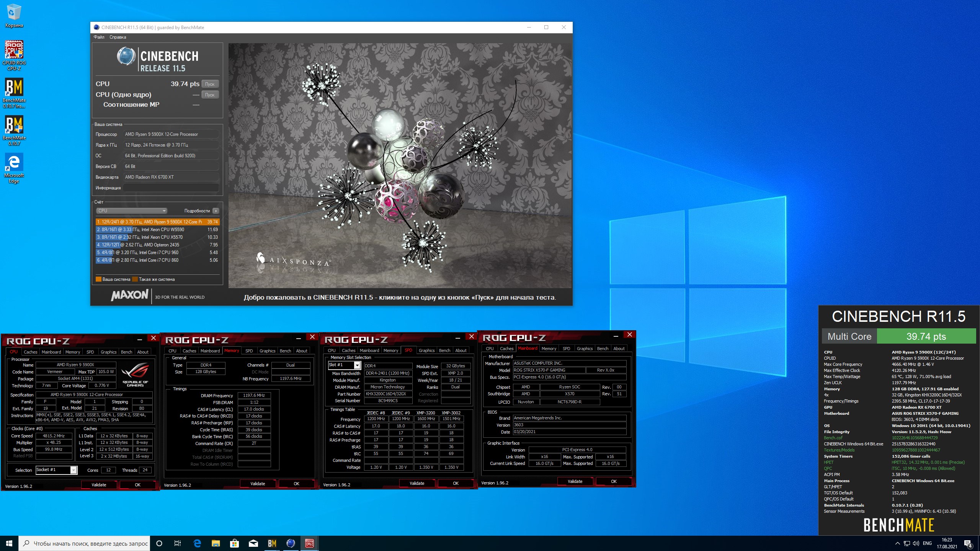
Task: Click the green 39.74 pts score box in BenchMate
Action: (926, 336)
